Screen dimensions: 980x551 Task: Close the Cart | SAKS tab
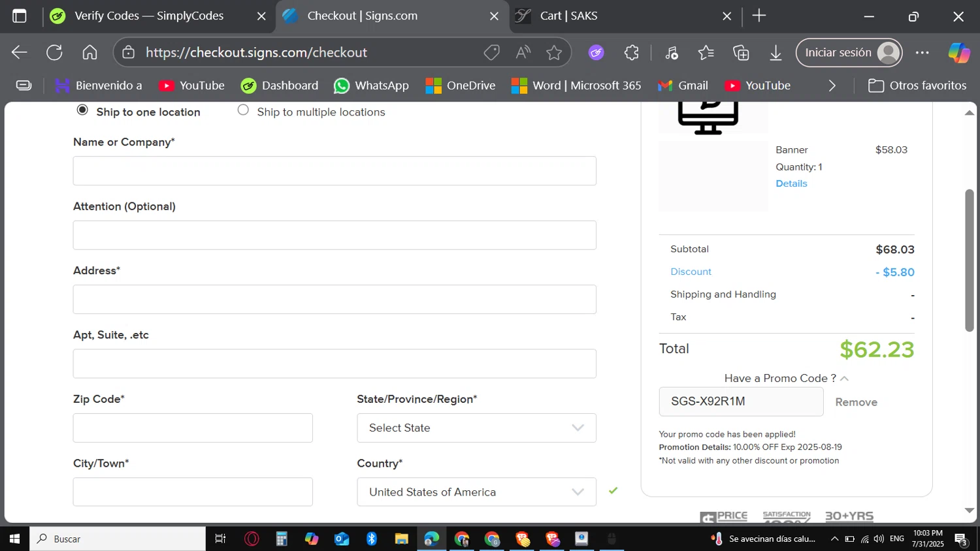click(727, 16)
